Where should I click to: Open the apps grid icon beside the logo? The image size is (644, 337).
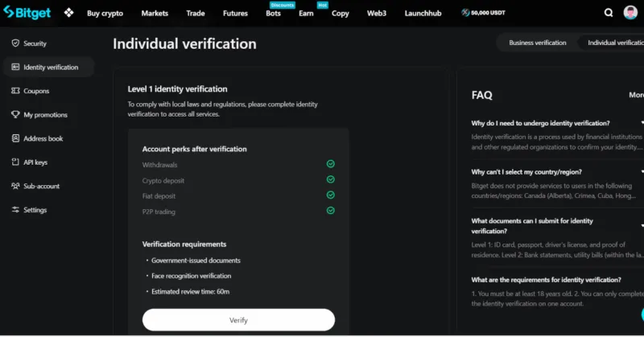[x=68, y=13]
